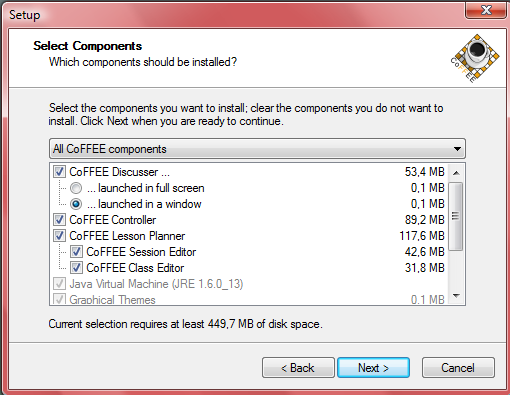Click the Graphical Themes list entry

[x=112, y=300]
